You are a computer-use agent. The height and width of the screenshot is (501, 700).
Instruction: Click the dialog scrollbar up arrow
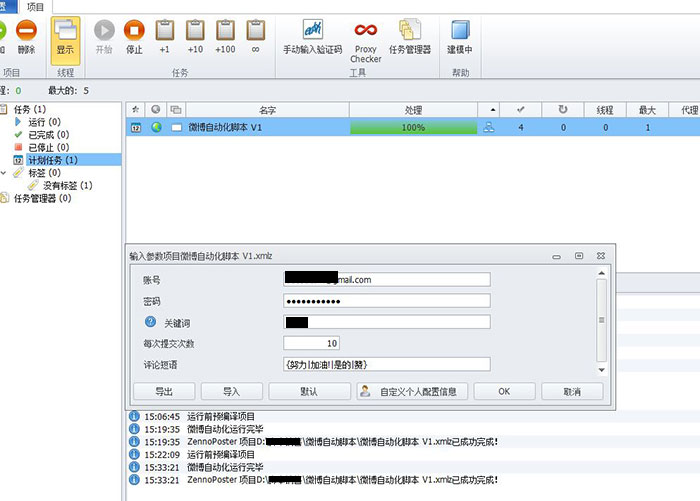tap(601, 273)
